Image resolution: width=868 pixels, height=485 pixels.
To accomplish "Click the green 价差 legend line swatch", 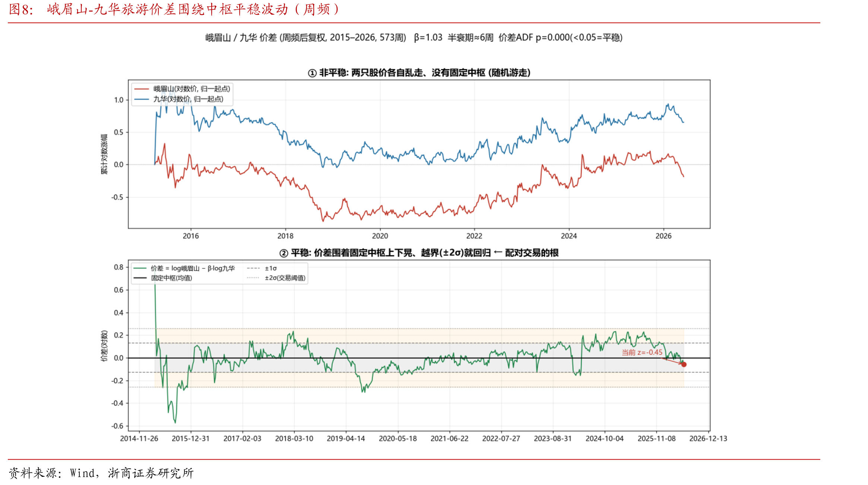I will [140, 268].
